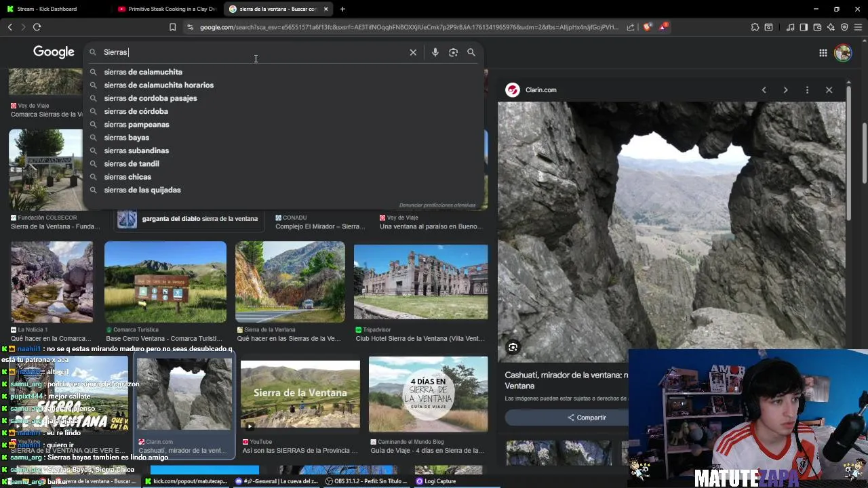Show previous image in preview panel

pos(764,90)
